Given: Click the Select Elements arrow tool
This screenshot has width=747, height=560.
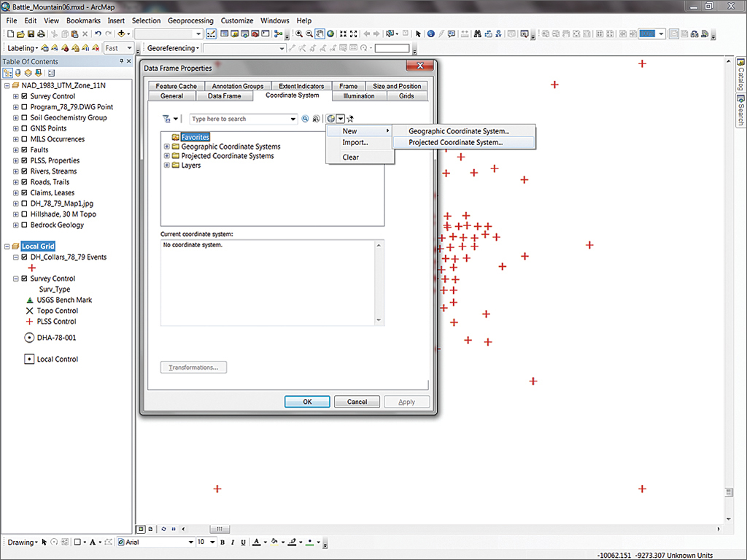Looking at the screenshot, I should click(x=418, y=34).
